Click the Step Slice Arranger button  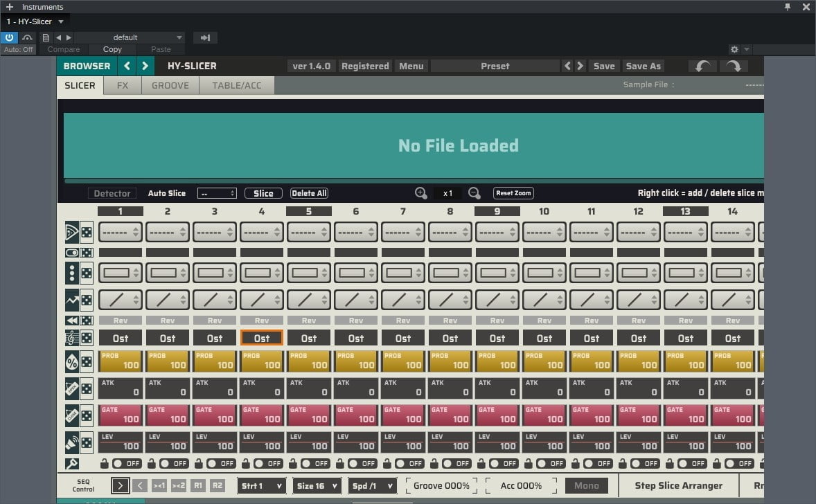pos(679,485)
